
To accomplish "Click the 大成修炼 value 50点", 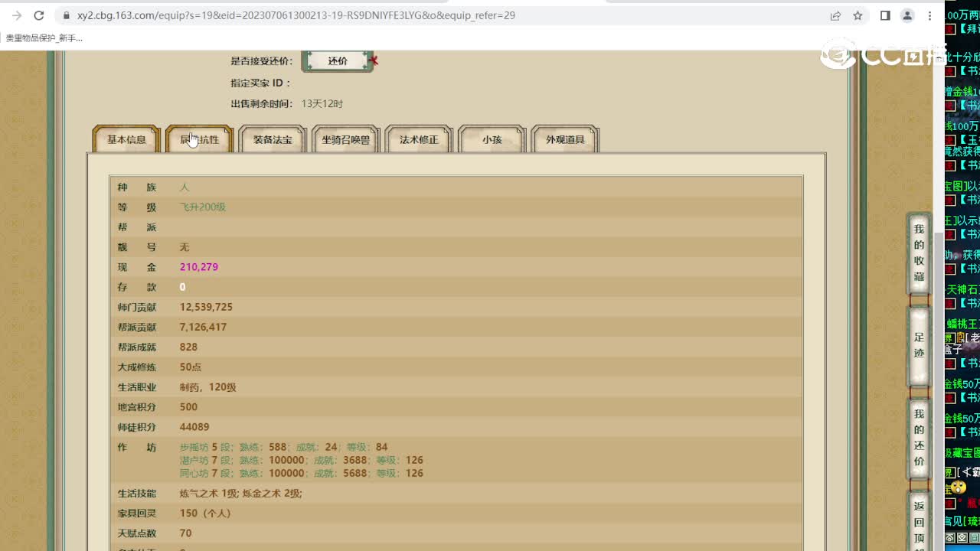I will point(191,367).
